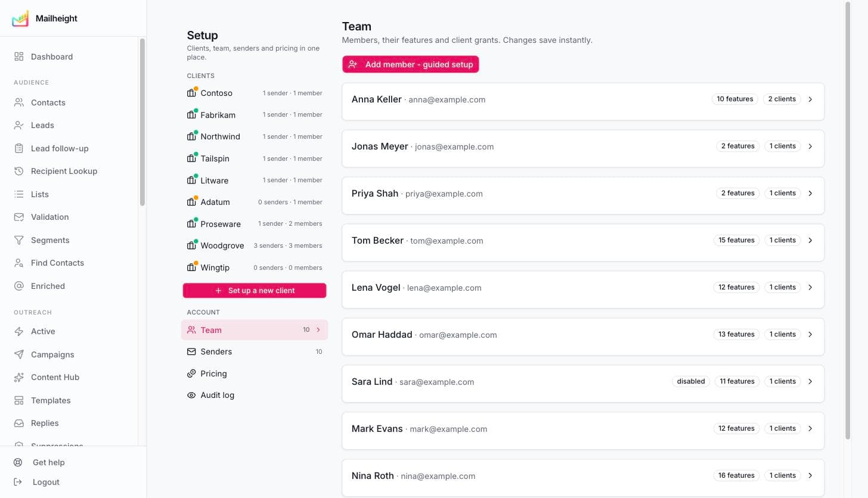This screenshot has width=868, height=498.
Task: Click the Recipient Lookup history icon
Action: click(x=19, y=171)
